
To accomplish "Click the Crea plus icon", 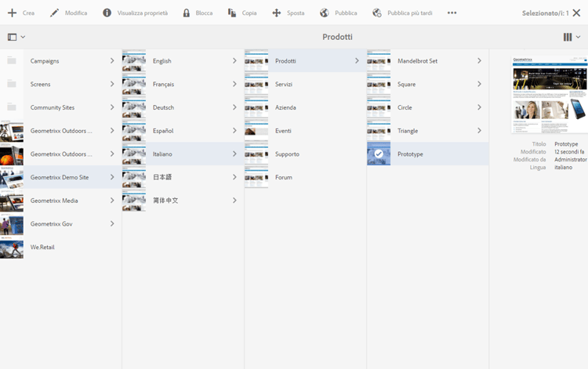I will (x=12, y=13).
